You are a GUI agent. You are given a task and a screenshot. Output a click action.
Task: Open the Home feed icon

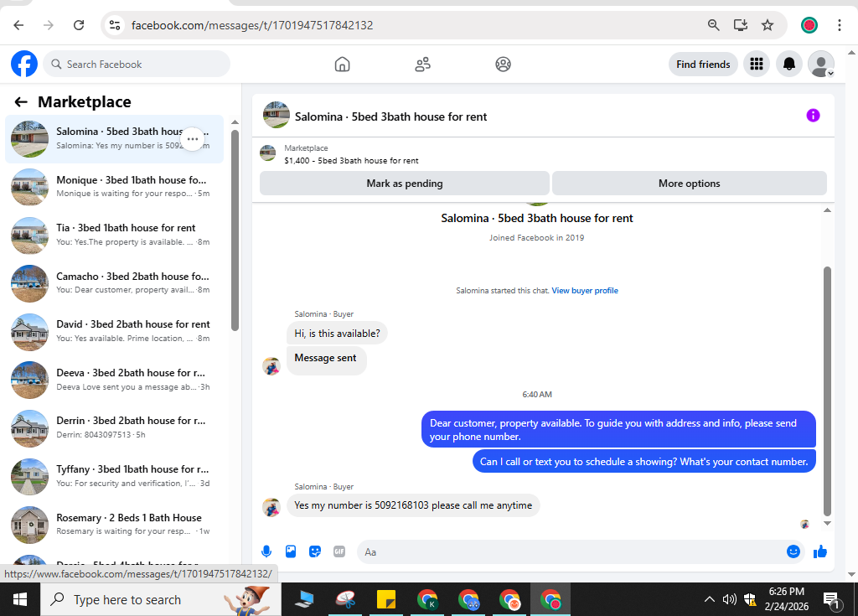(x=342, y=64)
